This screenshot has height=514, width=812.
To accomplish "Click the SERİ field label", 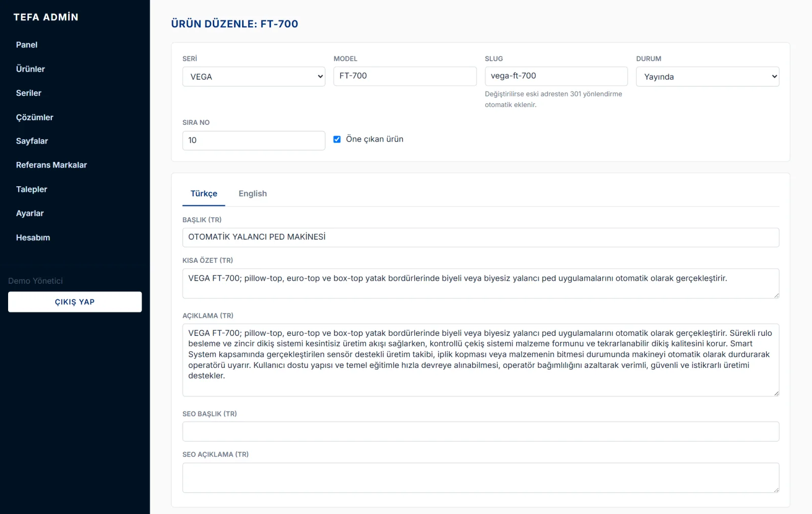I will click(190, 59).
